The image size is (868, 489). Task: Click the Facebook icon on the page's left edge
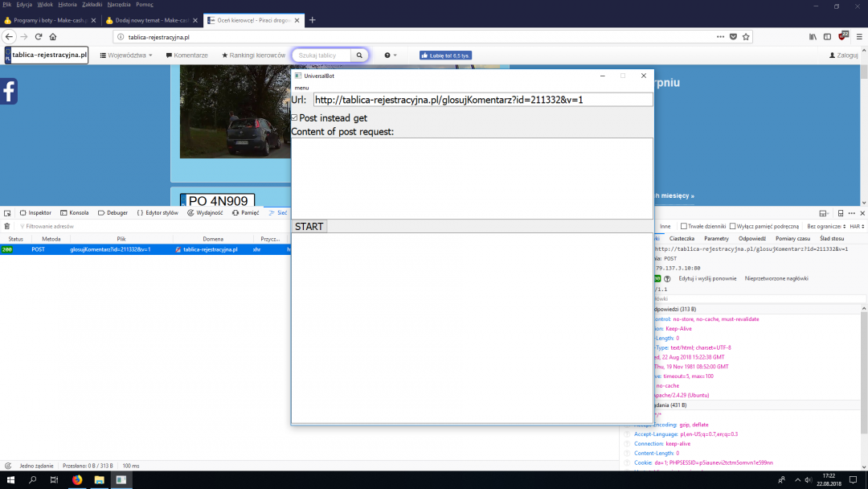pyautogui.click(x=9, y=92)
